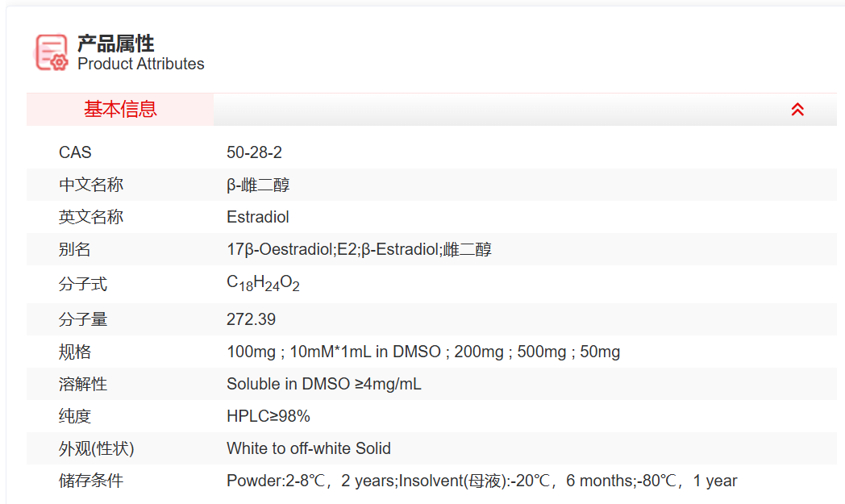Click the purity value HPLC≥98%

click(268, 416)
